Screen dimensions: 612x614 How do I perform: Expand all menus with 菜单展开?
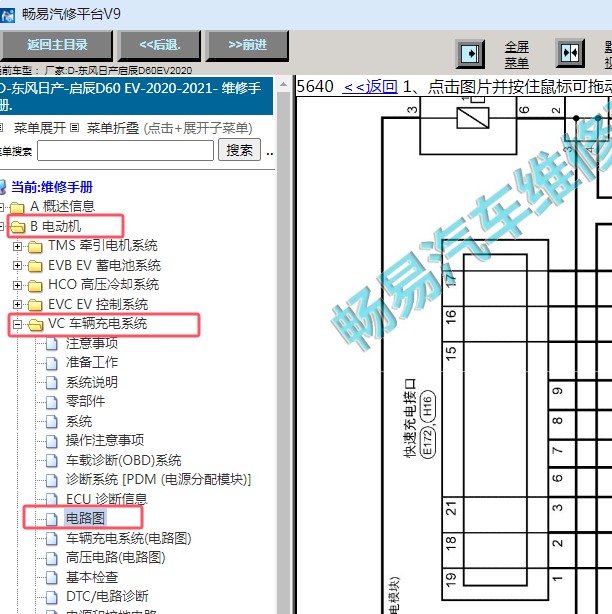[40, 128]
